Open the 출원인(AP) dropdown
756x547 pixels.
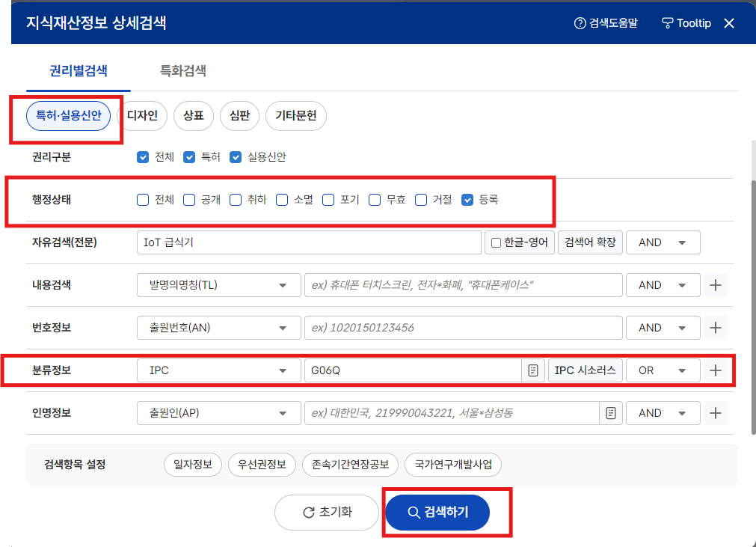(x=218, y=412)
